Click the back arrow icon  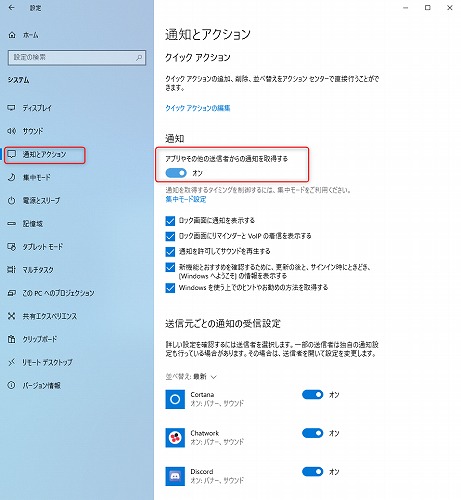[x=12, y=7]
